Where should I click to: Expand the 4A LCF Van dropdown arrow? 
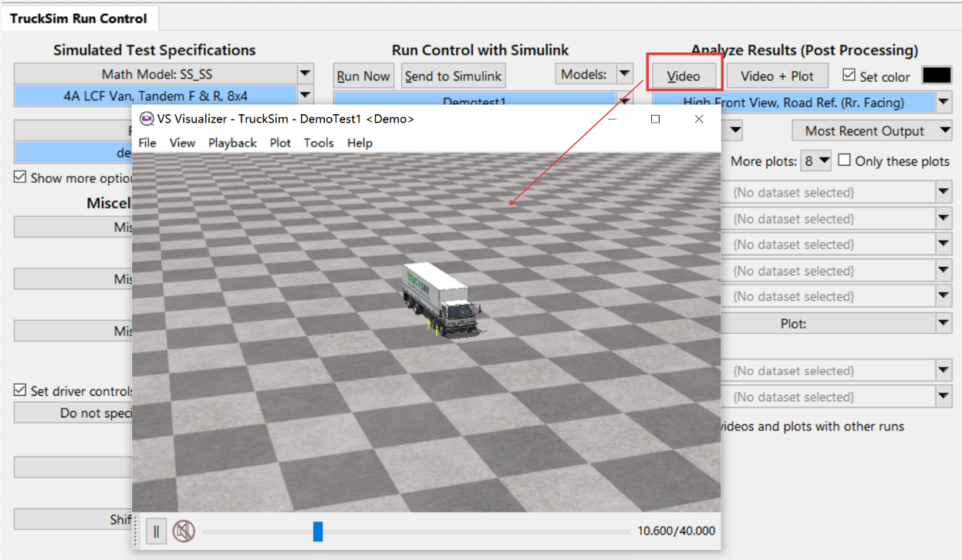click(x=305, y=96)
